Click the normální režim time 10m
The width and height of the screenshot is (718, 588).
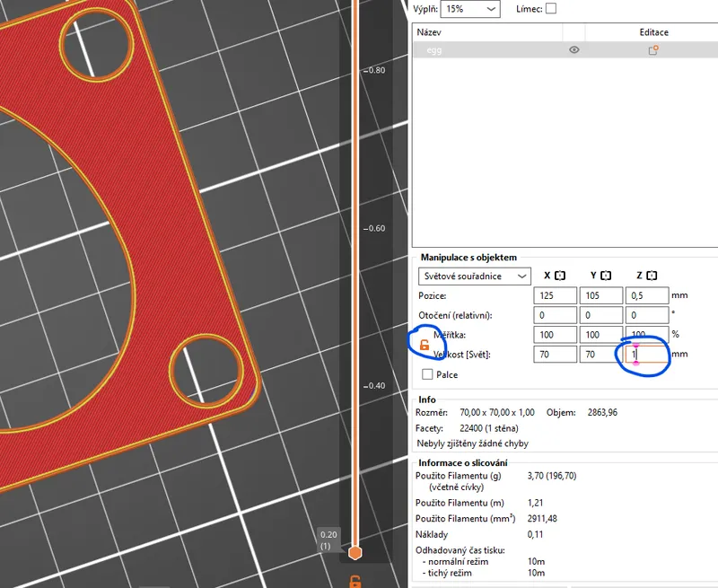(536, 562)
